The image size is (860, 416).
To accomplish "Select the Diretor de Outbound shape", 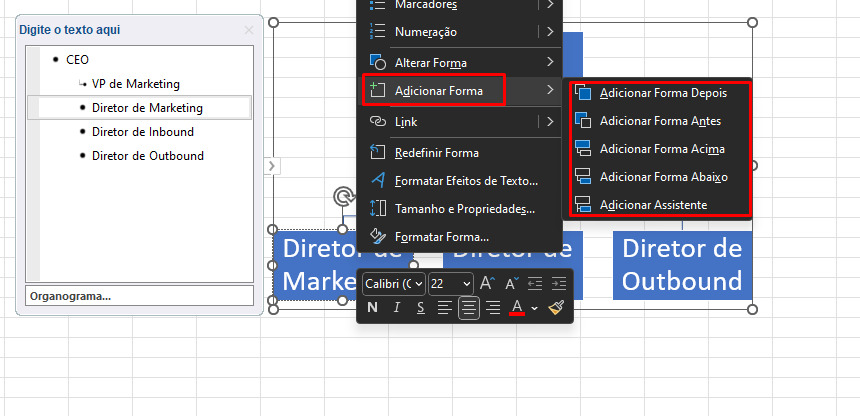I will click(682, 265).
